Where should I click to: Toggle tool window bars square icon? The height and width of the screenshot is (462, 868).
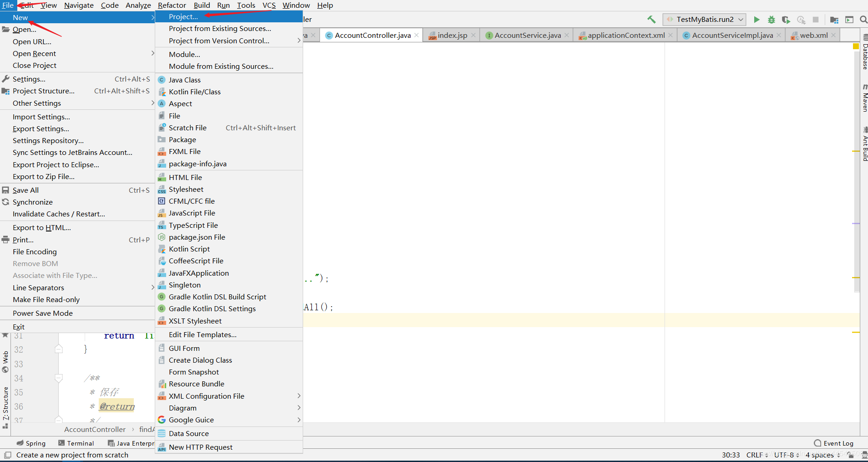[x=8, y=455]
